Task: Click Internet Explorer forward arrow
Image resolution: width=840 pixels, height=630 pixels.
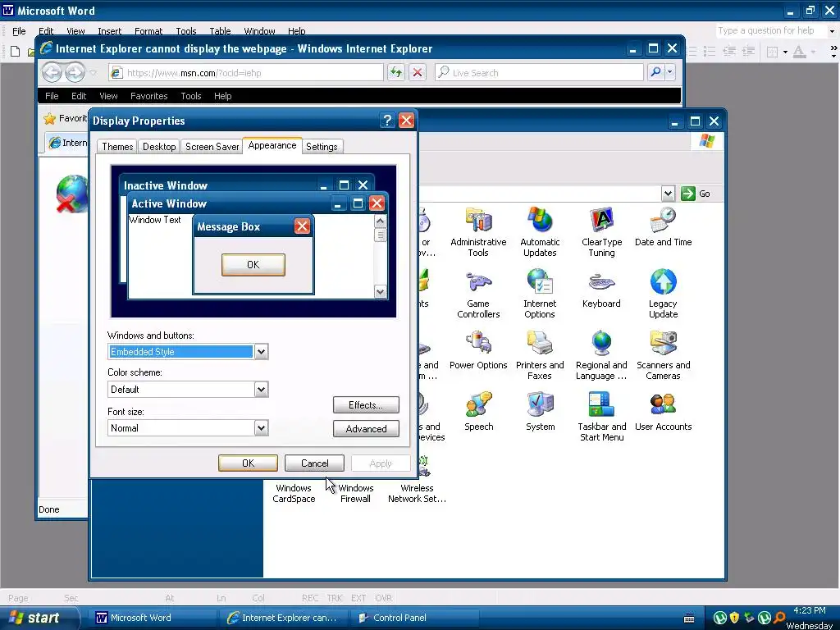Action: (75, 72)
